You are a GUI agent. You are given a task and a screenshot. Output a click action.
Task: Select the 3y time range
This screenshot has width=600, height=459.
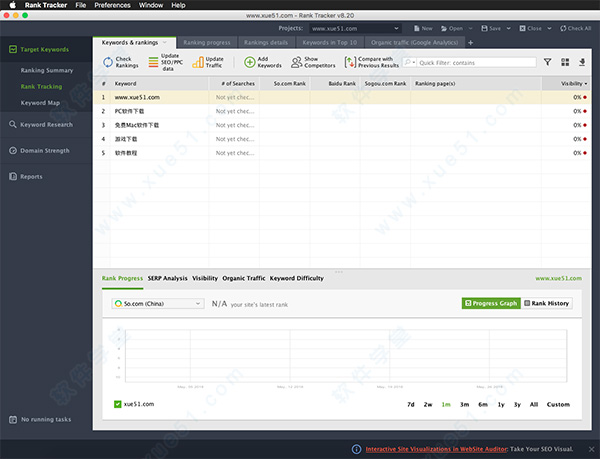click(517, 404)
